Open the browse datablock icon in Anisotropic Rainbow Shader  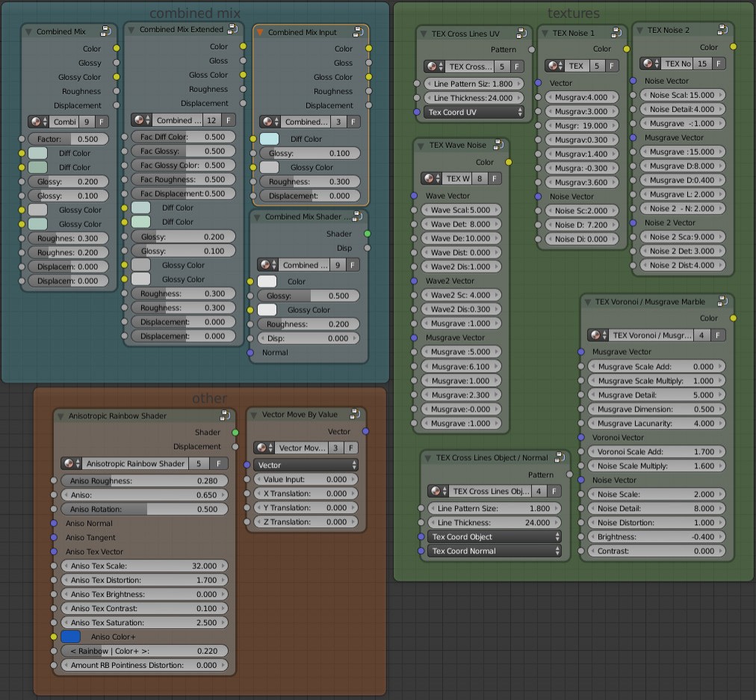67,463
